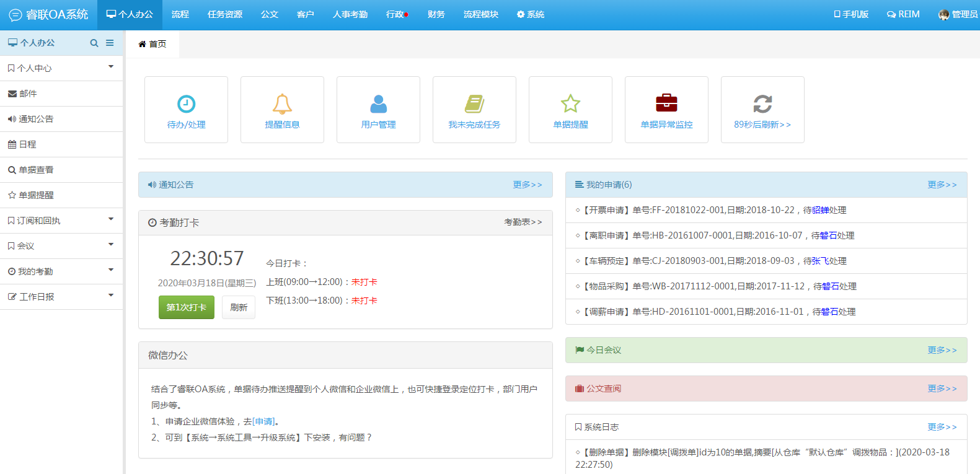Open 用户管理 user icon tile
The height and width of the screenshot is (474, 980).
pyautogui.click(x=378, y=104)
